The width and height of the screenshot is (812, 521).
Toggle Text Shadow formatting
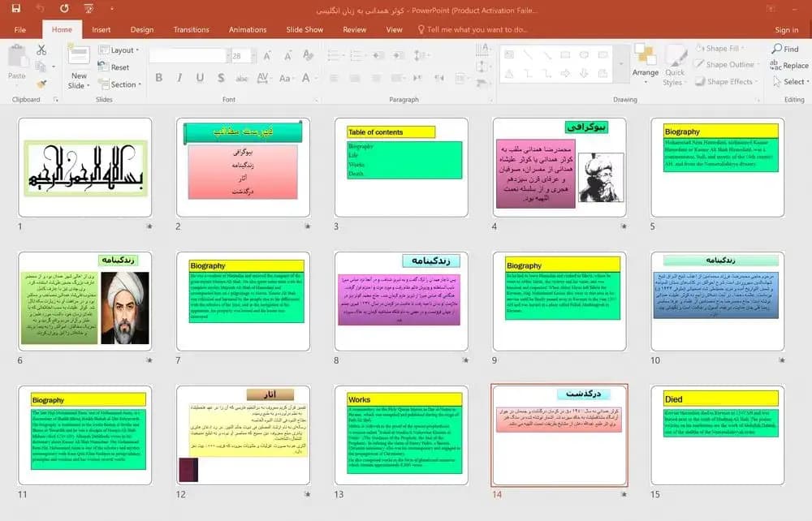pyautogui.click(x=221, y=78)
